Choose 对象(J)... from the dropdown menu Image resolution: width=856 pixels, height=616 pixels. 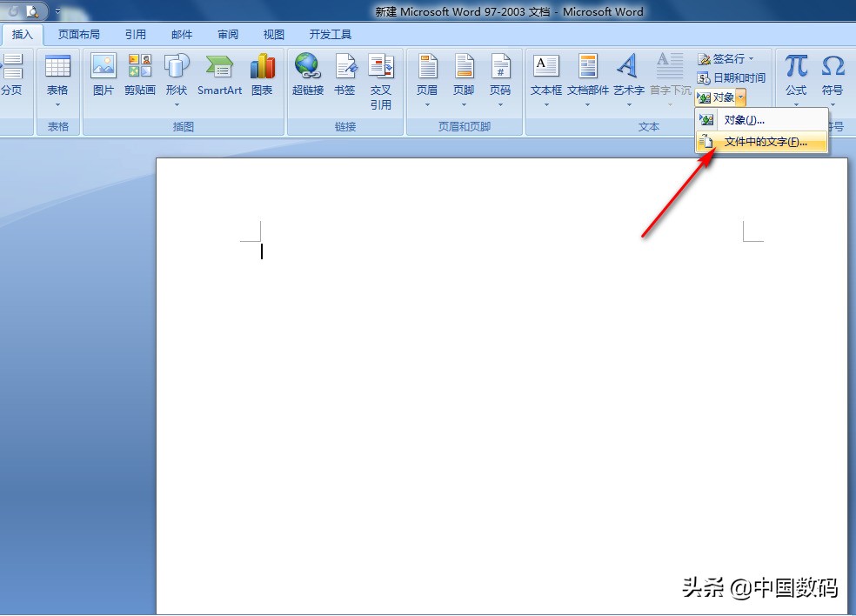click(761, 120)
